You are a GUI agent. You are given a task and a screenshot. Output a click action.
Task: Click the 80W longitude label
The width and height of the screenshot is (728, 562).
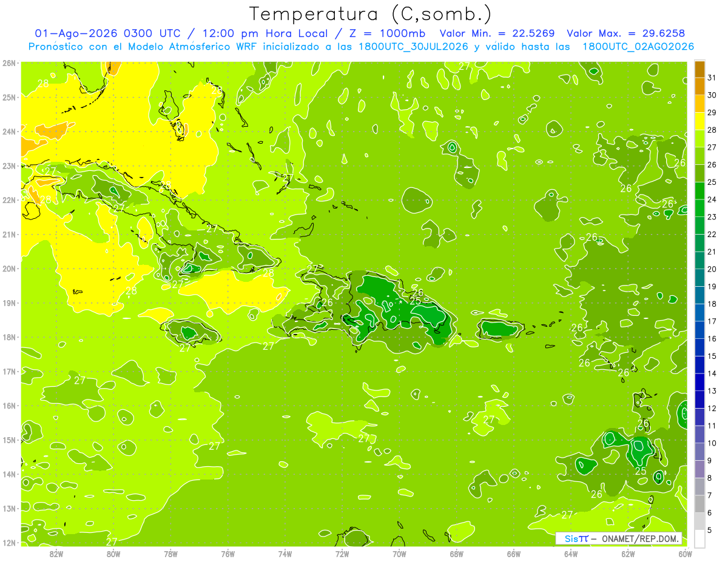pyautogui.click(x=113, y=554)
